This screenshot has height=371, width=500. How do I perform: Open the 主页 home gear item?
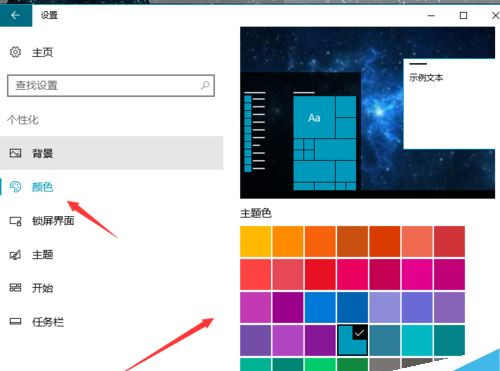[31, 52]
